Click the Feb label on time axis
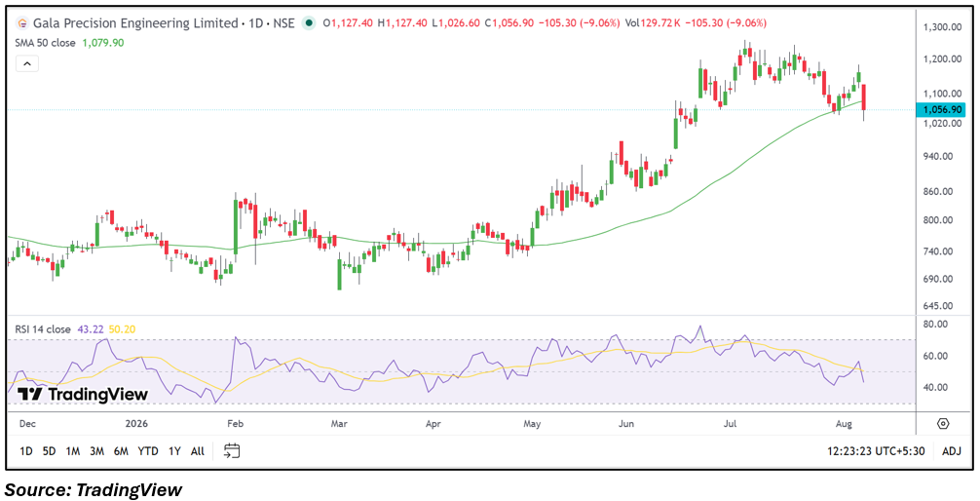Image resolution: width=980 pixels, height=501 pixels. (235, 423)
